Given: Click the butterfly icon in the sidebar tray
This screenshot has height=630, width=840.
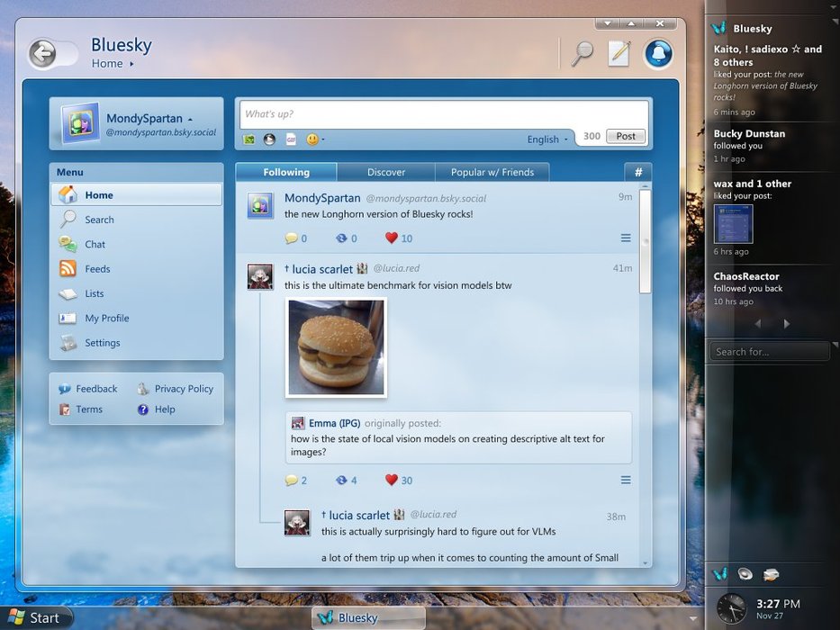Looking at the screenshot, I should tap(720, 574).
